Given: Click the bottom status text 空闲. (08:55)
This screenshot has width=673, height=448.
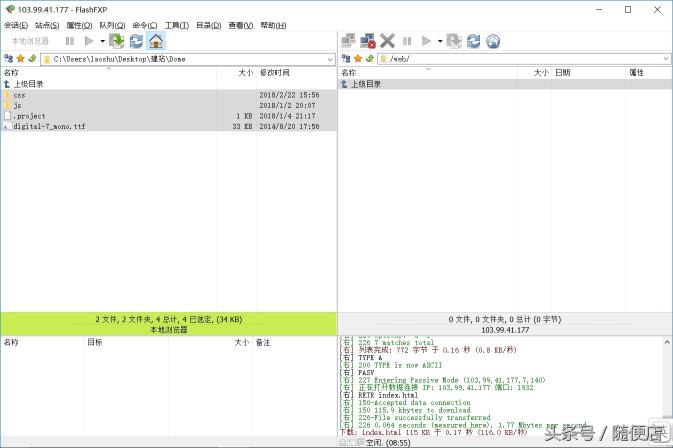Looking at the screenshot, I should [x=388, y=442].
